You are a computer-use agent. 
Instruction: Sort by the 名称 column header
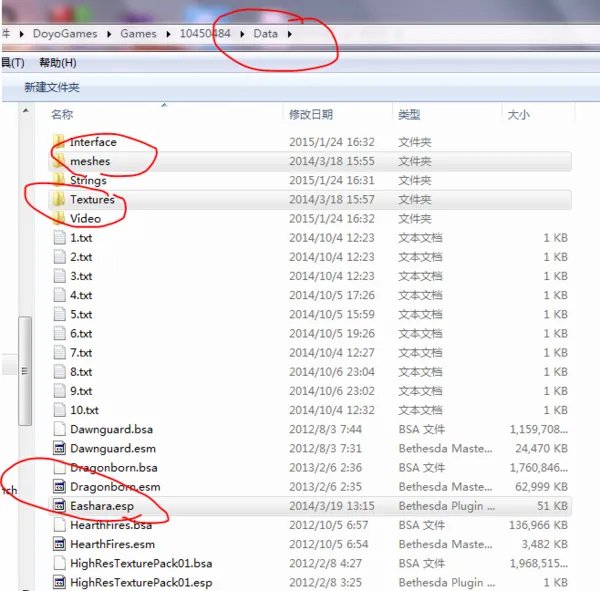62,114
